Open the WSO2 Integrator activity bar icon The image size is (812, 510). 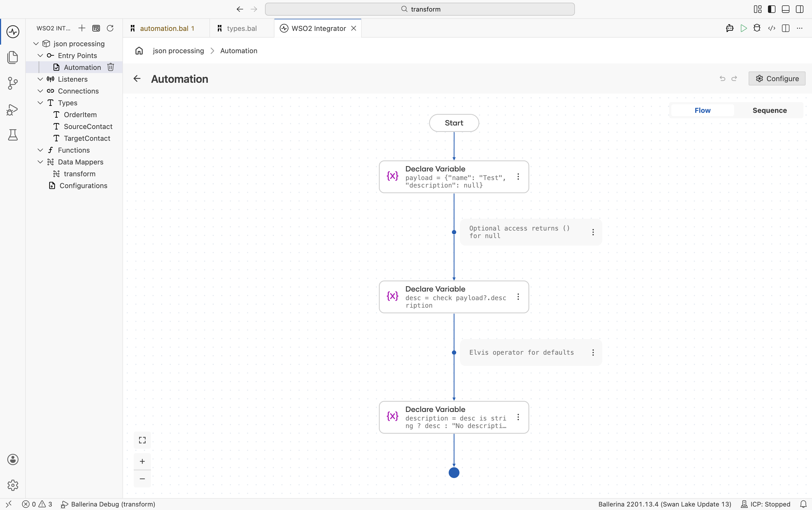(13, 32)
